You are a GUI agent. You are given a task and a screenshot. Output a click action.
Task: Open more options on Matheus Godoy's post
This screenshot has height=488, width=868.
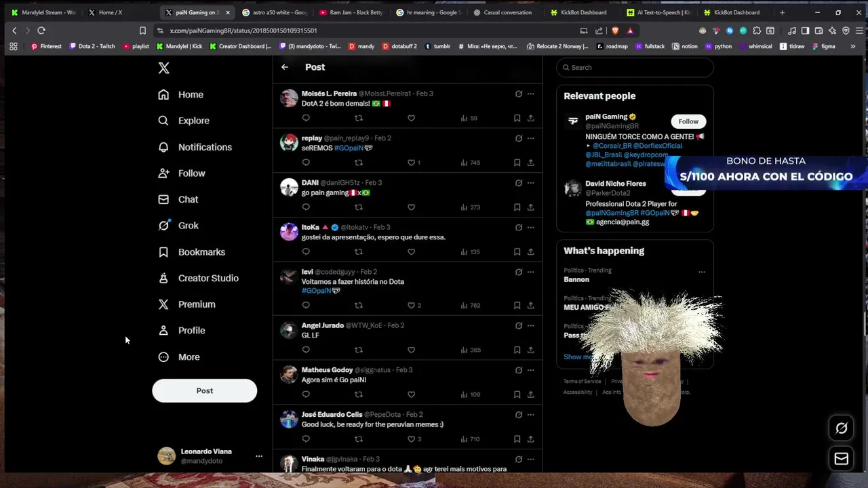[531, 370]
